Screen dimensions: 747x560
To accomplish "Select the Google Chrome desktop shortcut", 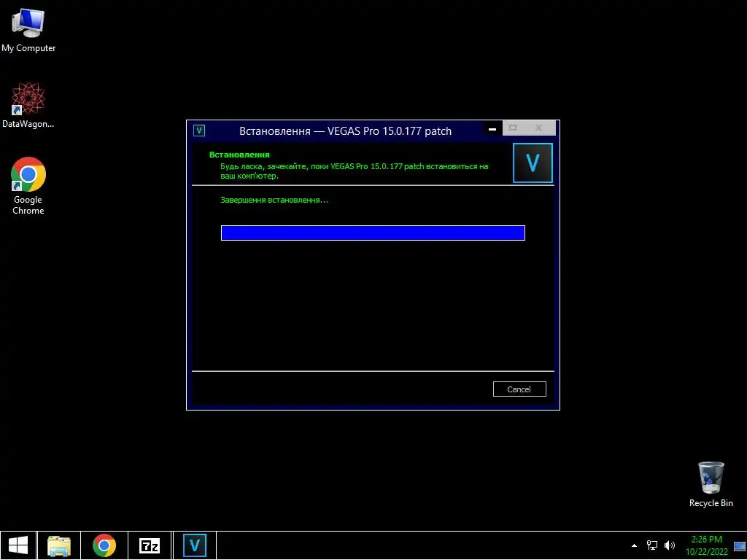I will click(x=28, y=186).
